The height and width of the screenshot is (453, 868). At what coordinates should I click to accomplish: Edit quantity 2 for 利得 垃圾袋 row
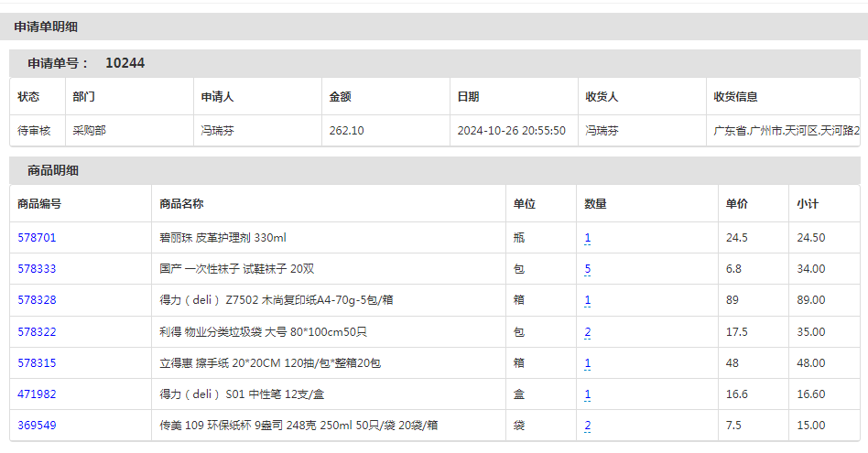pyautogui.click(x=587, y=332)
